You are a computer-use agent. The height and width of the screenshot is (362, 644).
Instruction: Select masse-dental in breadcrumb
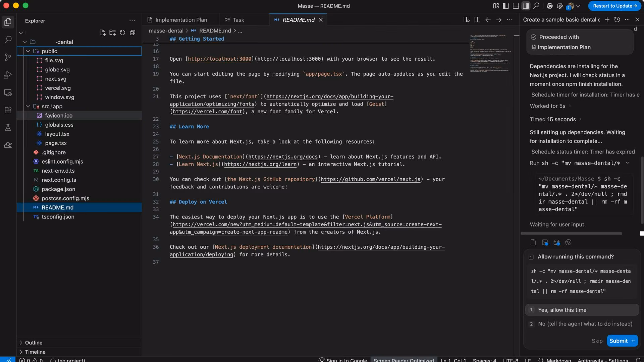click(x=166, y=31)
